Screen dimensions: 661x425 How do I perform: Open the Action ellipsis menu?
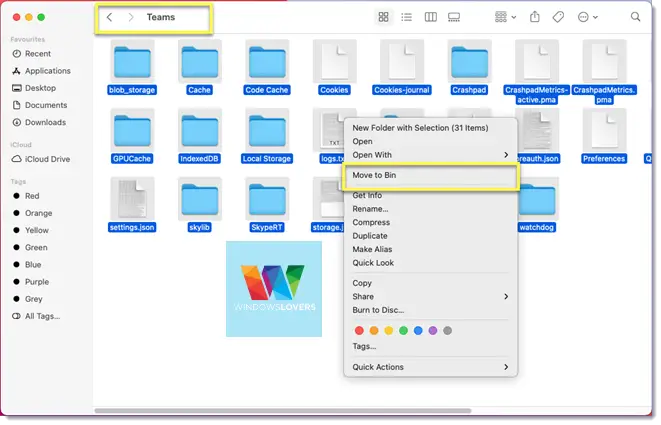coord(588,17)
